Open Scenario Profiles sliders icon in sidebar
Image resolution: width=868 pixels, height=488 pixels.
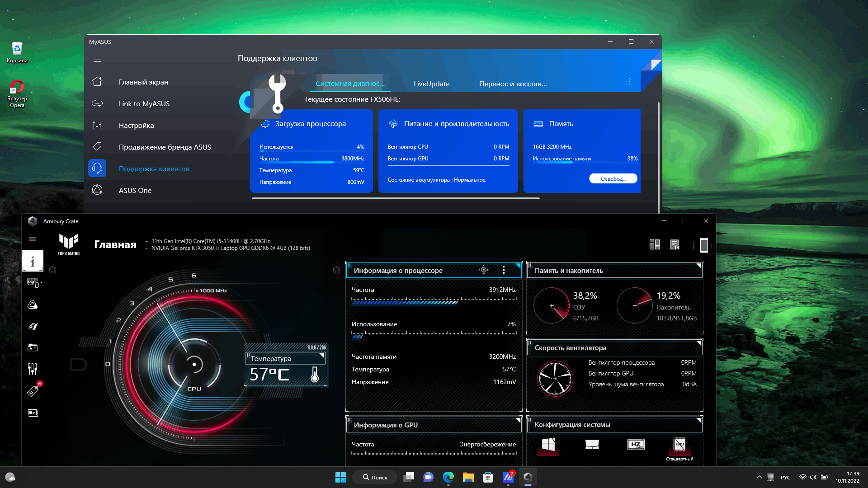pyautogui.click(x=33, y=369)
